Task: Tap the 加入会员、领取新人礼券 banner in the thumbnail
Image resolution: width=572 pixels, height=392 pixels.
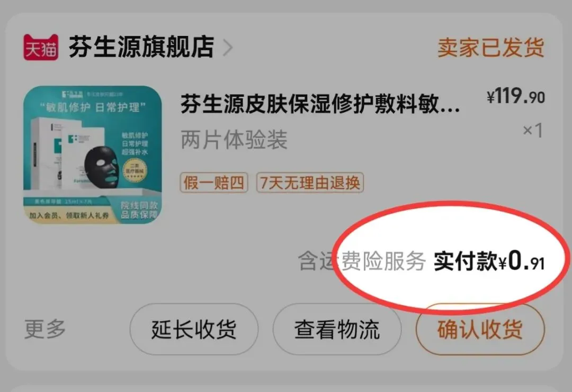Action: [x=69, y=215]
